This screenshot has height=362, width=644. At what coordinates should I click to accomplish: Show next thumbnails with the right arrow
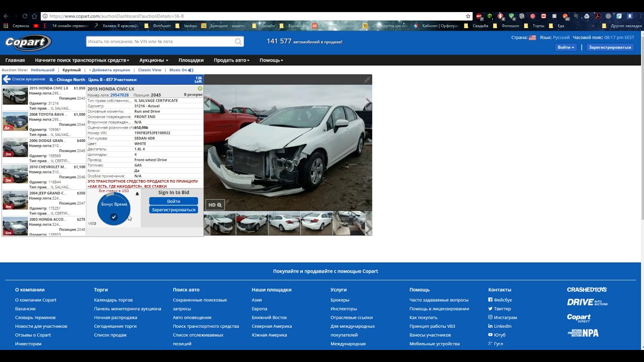[368, 229]
